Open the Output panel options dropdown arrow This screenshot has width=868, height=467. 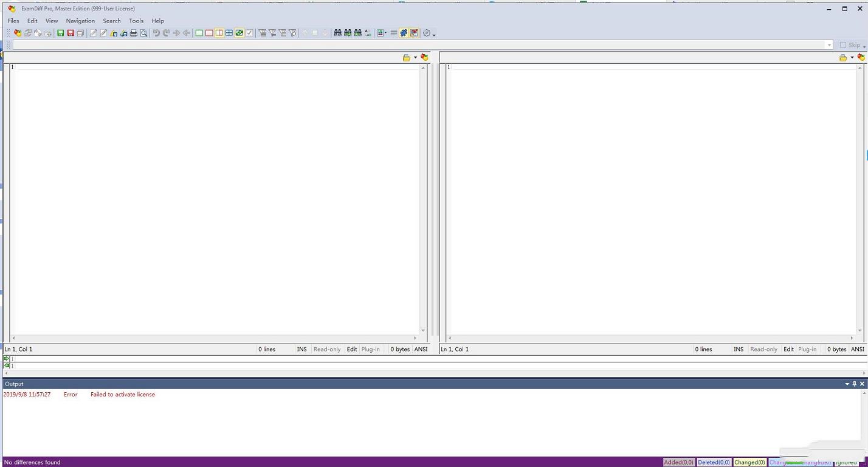point(847,384)
